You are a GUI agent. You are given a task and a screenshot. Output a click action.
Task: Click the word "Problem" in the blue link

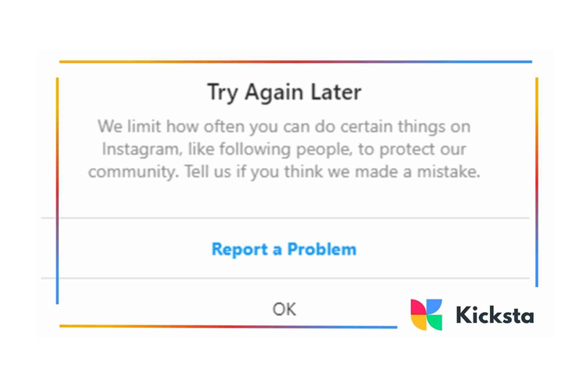tap(321, 249)
